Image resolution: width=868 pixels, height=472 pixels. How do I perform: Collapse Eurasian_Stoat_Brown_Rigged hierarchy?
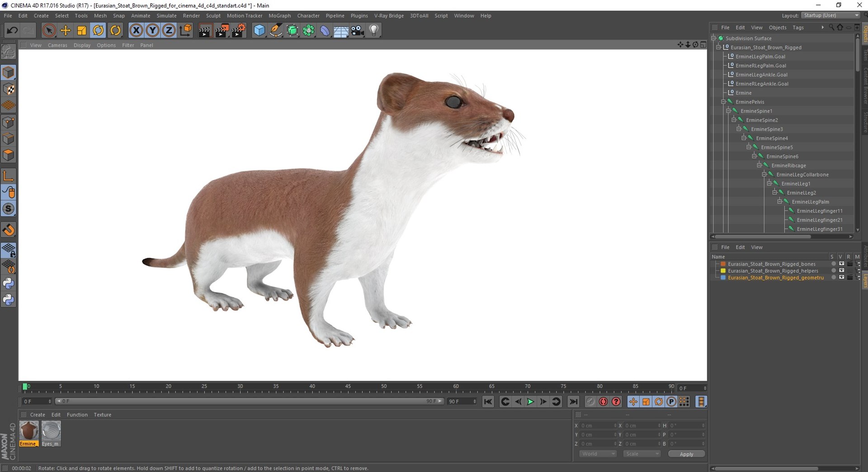click(x=718, y=47)
